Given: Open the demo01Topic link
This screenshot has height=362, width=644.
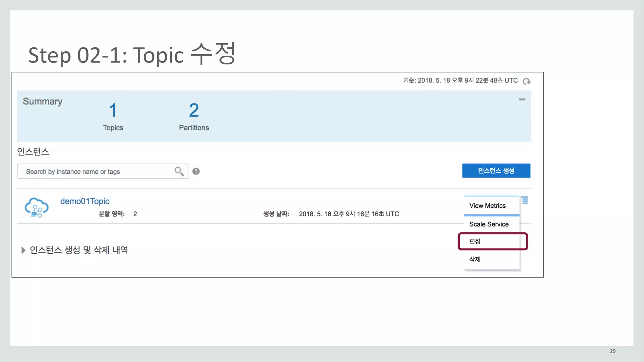Looking at the screenshot, I should point(85,201).
